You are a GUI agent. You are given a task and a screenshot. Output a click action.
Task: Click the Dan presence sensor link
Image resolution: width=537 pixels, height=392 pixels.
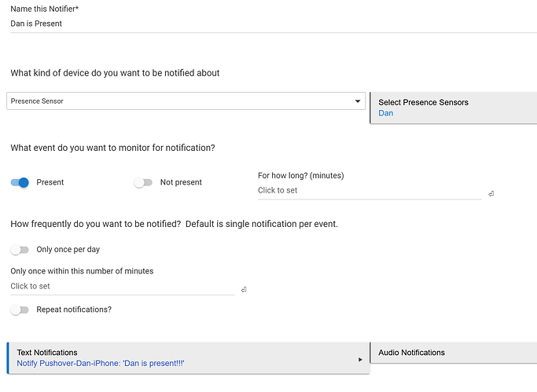point(385,113)
